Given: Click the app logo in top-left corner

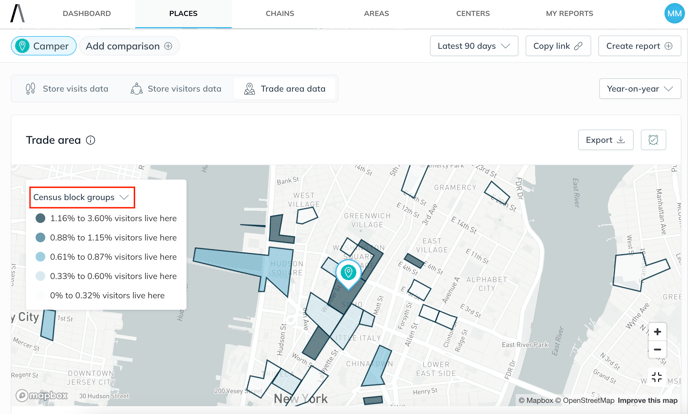Looking at the screenshot, I should pyautogui.click(x=17, y=14).
